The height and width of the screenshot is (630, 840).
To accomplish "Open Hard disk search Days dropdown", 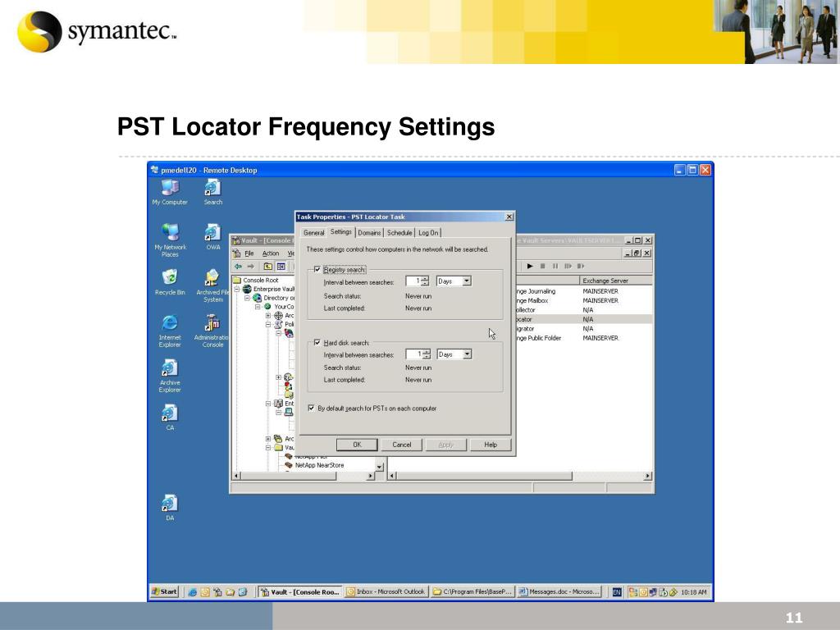I will [x=467, y=354].
